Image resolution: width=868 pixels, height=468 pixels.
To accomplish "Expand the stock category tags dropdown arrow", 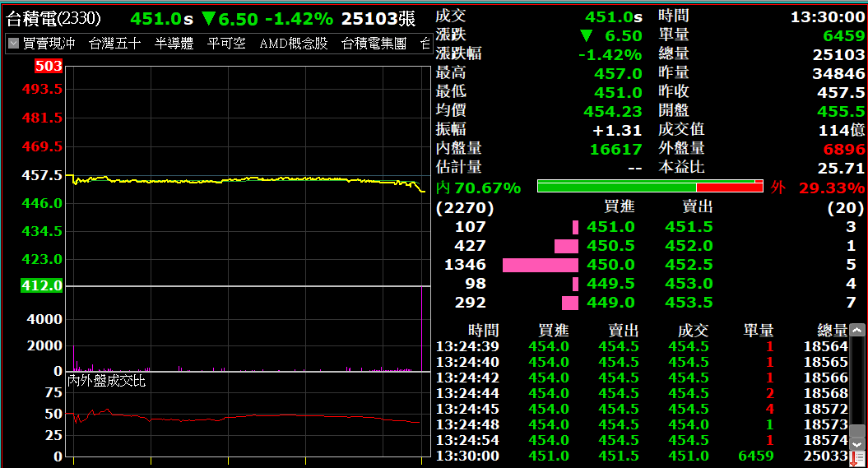I will point(14,43).
